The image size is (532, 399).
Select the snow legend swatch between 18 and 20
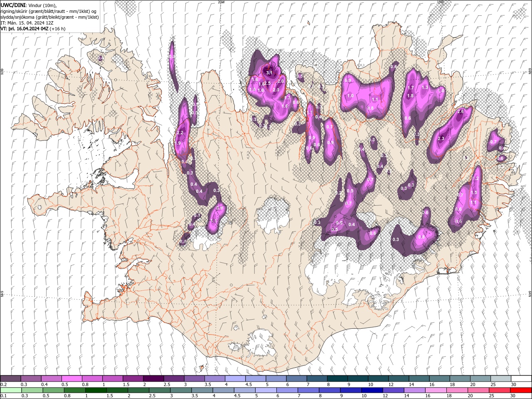[x=460, y=379]
